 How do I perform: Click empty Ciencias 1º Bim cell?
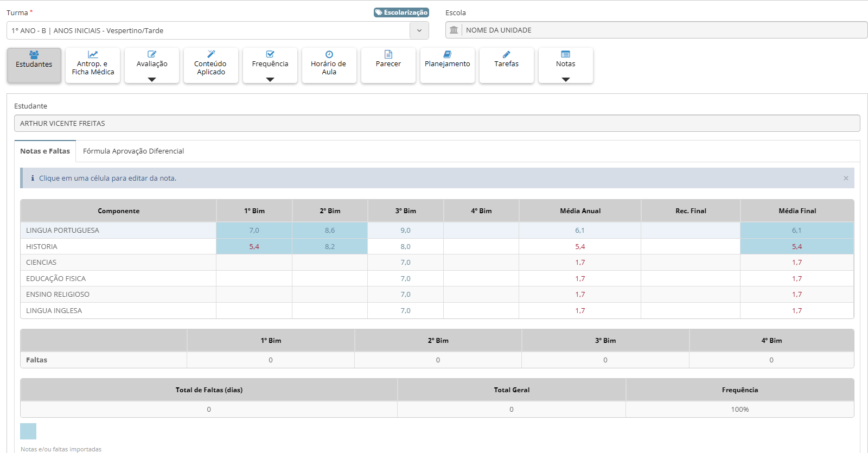coord(254,262)
